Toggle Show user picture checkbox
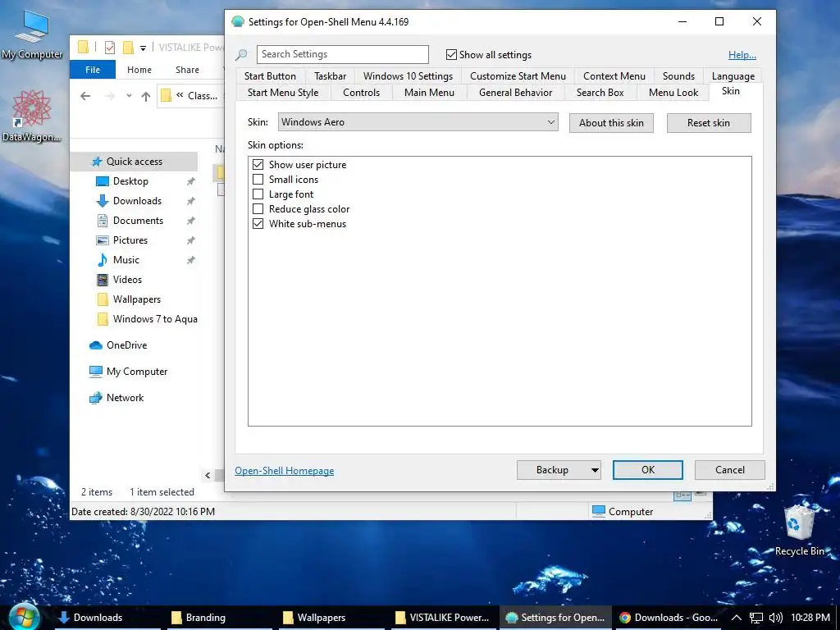This screenshot has width=840, height=630. 258,164
